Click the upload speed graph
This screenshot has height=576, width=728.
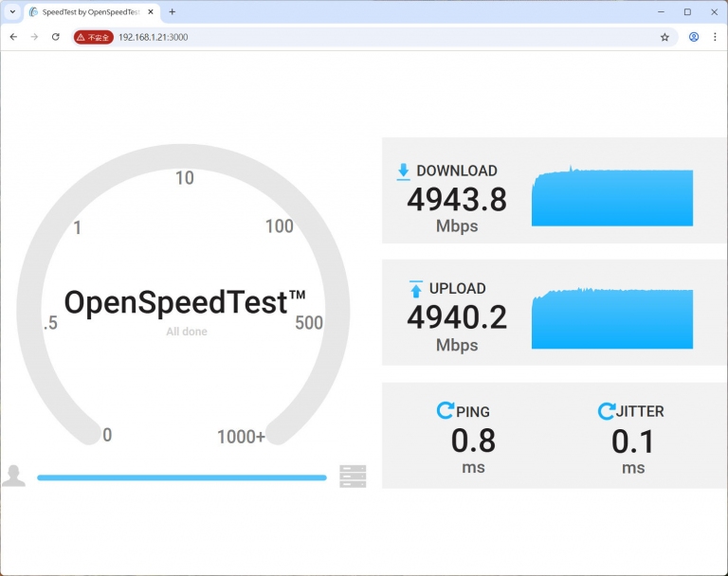click(x=611, y=318)
